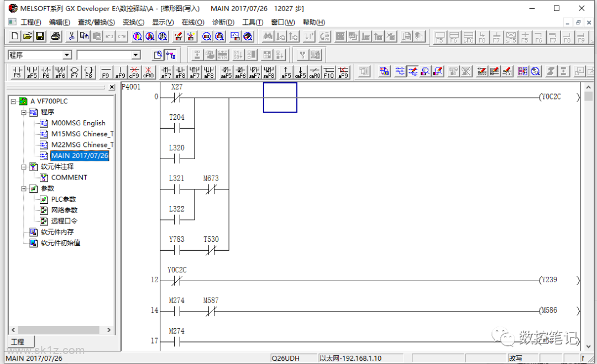Insert rising pulse branch (aF7 symbol)

(195, 71)
